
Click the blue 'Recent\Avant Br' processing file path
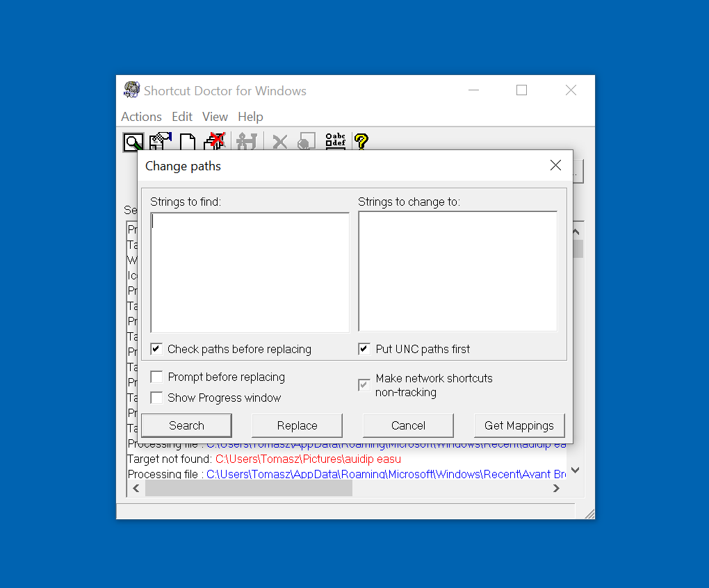386,474
